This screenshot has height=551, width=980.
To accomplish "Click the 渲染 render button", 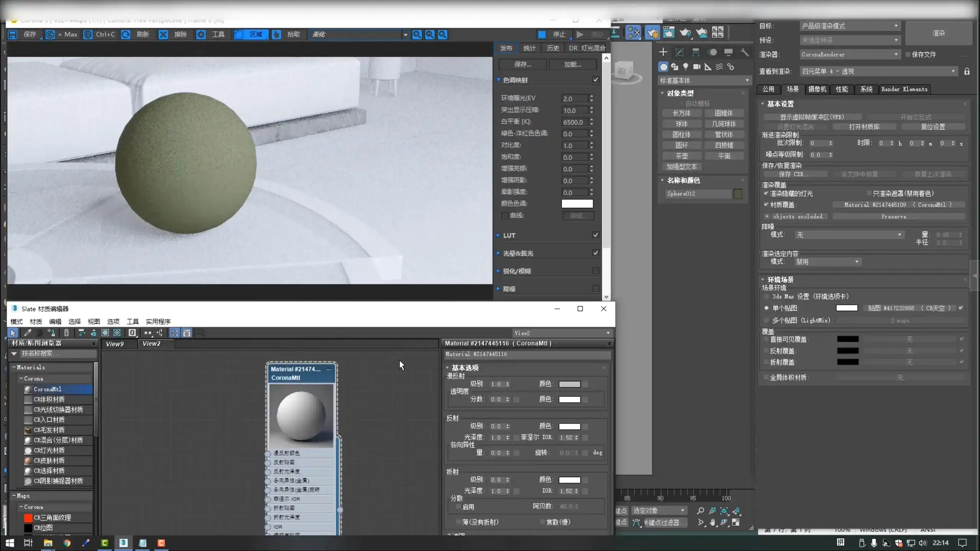I will tap(938, 33).
